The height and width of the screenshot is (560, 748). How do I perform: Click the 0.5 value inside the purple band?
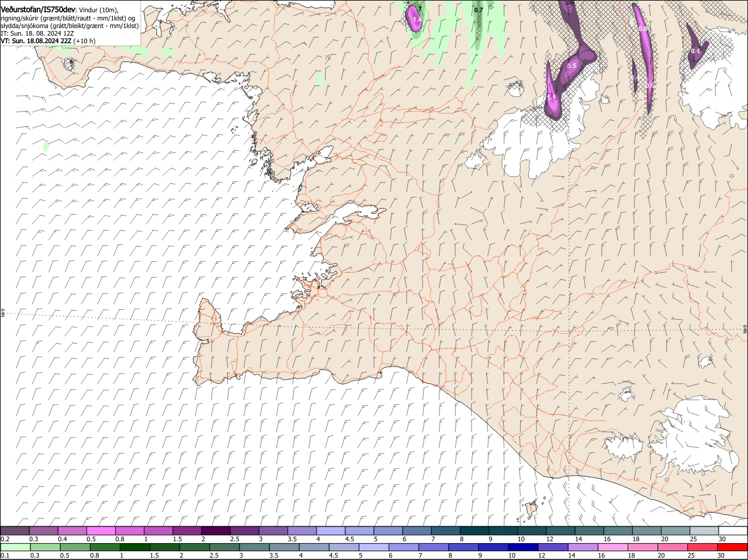click(x=572, y=65)
